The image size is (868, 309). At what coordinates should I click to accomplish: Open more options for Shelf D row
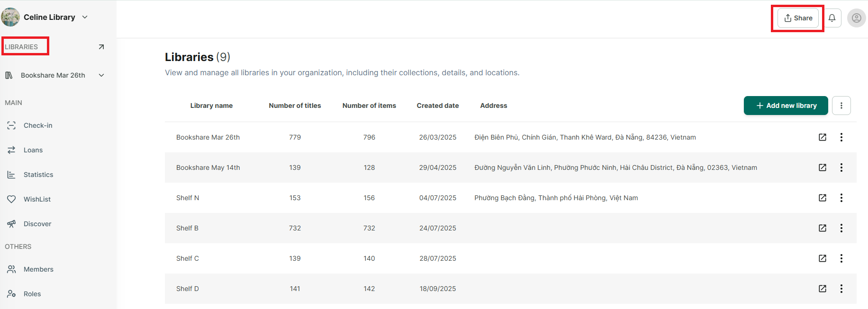[x=841, y=289]
